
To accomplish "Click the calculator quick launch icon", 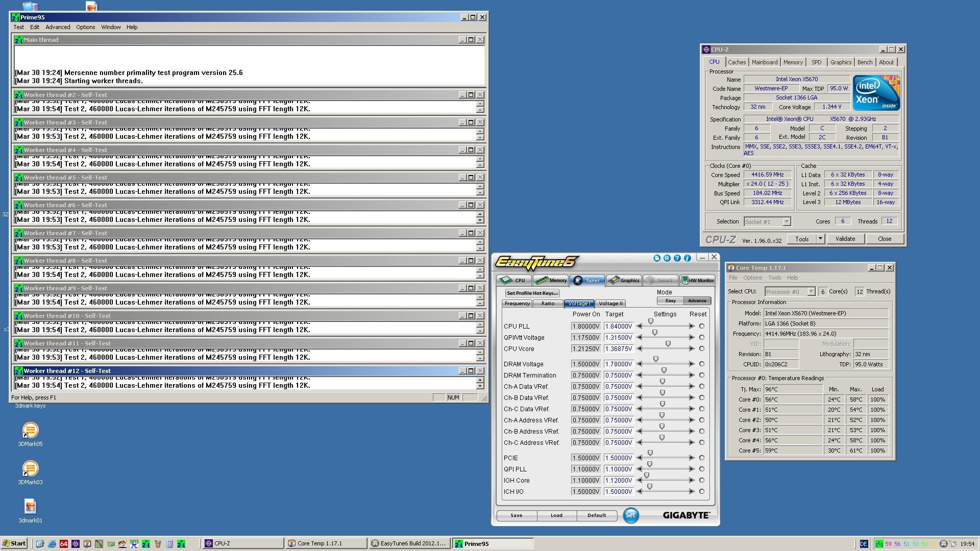I will click(x=169, y=544).
